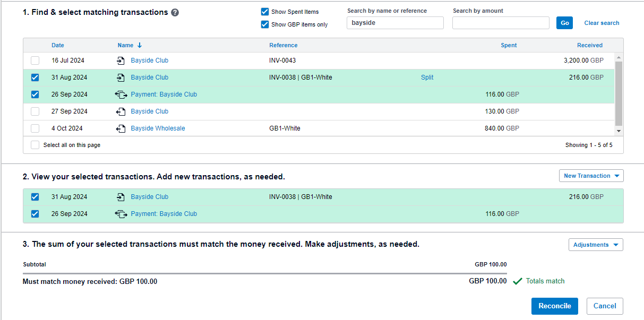Click the Reconcile button
644x320 pixels.
[x=554, y=306]
